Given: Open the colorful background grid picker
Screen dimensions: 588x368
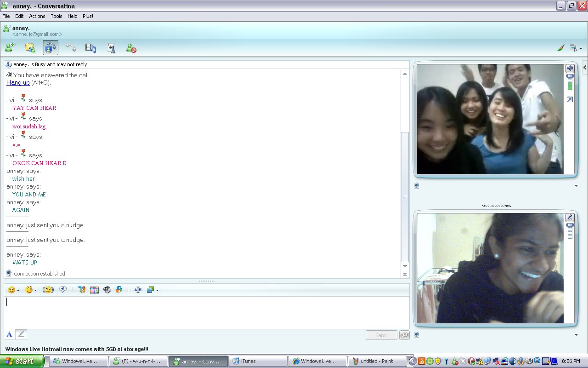Looking at the screenshot, I should click(94, 290).
